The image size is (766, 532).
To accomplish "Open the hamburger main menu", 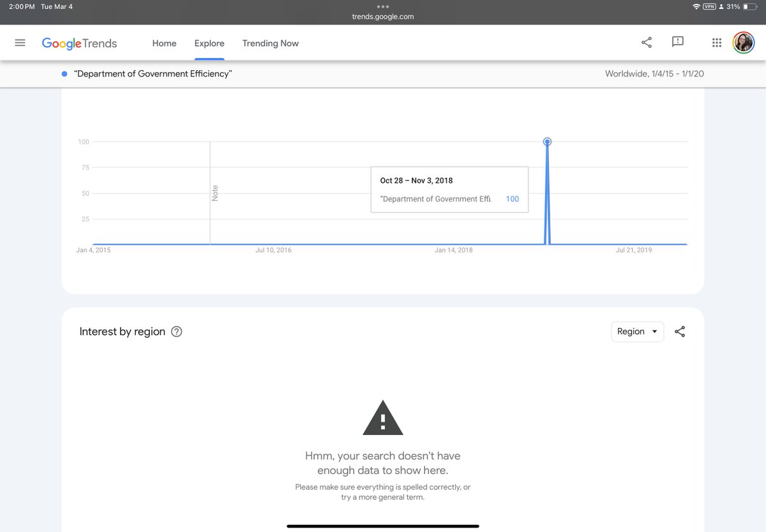I will [20, 43].
